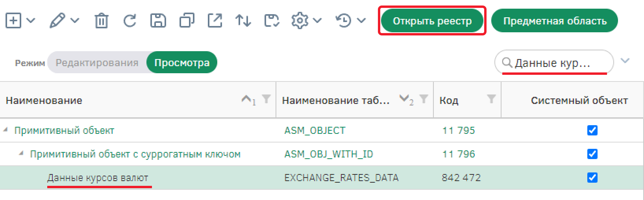This screenshot has height=200, width=644.
Task: Click the up-down arrows sort icon
Action: [243, 20]
